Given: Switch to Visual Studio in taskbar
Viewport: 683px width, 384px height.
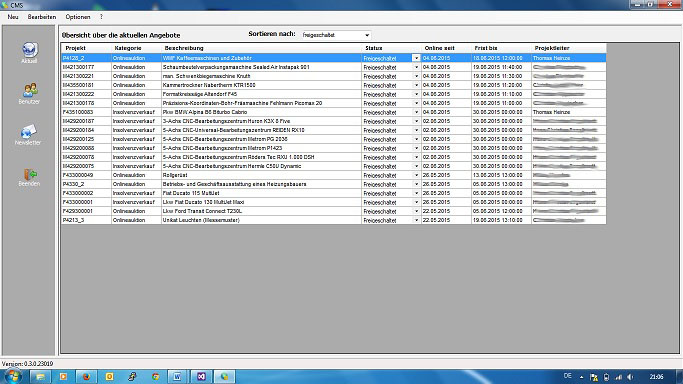Looking at the screenshot, I should click(201, 377).
